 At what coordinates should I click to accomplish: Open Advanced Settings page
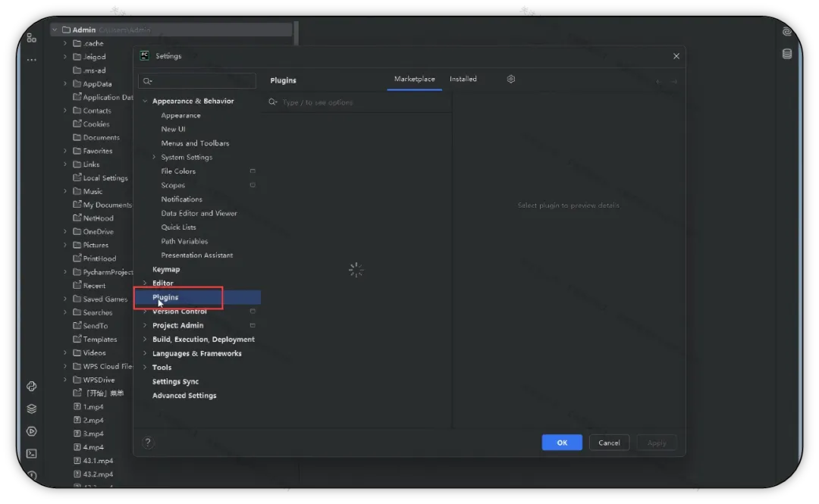[184, 396]
